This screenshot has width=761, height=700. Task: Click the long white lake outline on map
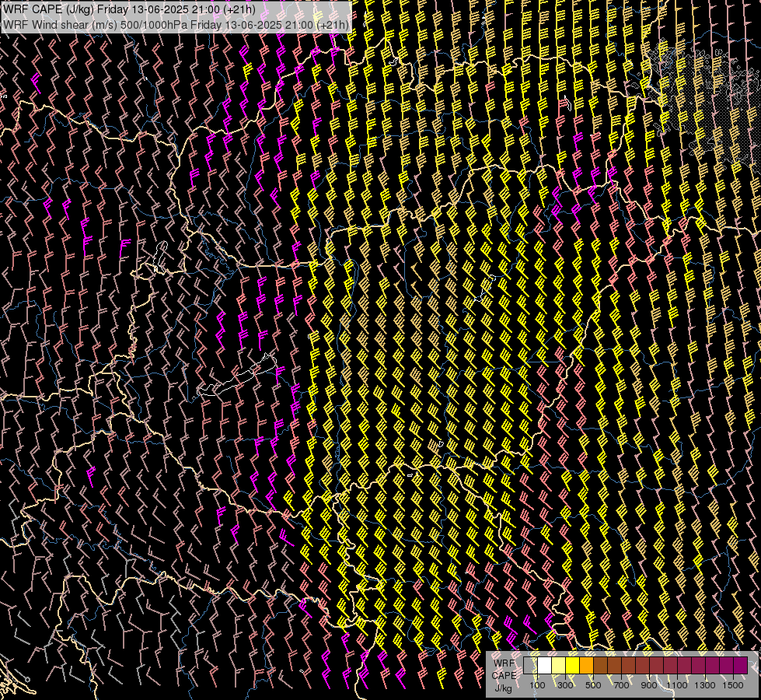tap(237, 376)
